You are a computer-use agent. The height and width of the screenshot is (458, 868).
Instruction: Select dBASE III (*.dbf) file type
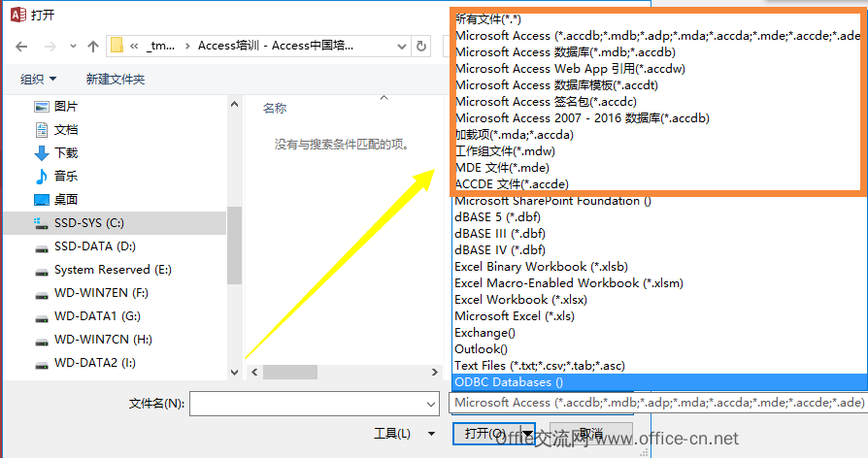660,234
